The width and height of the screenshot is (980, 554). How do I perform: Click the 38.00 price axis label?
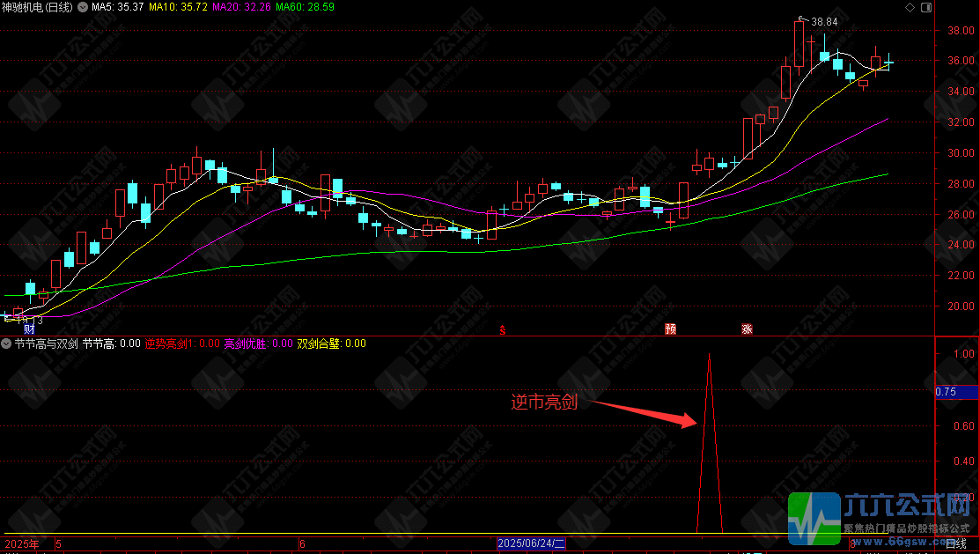961,31
